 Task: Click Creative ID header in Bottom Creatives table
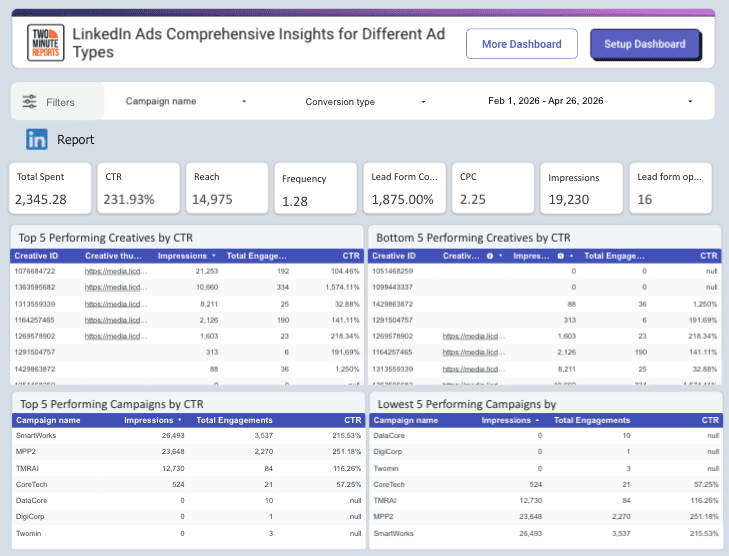pos(394,256)
